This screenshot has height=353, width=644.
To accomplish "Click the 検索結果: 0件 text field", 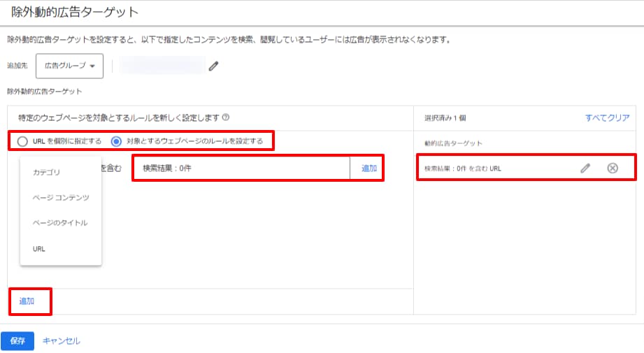I will (x=241, y=168).
